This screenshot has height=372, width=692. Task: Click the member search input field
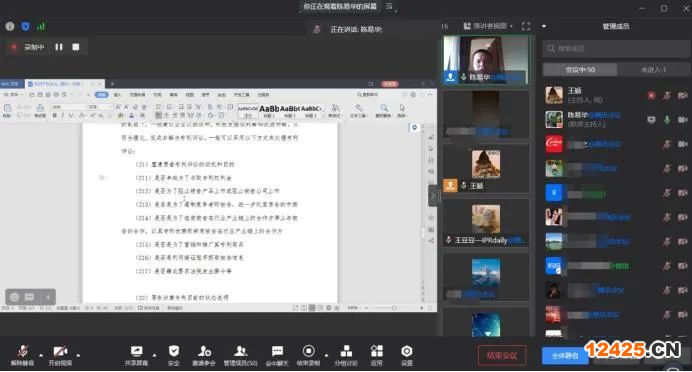coord(616,49)
